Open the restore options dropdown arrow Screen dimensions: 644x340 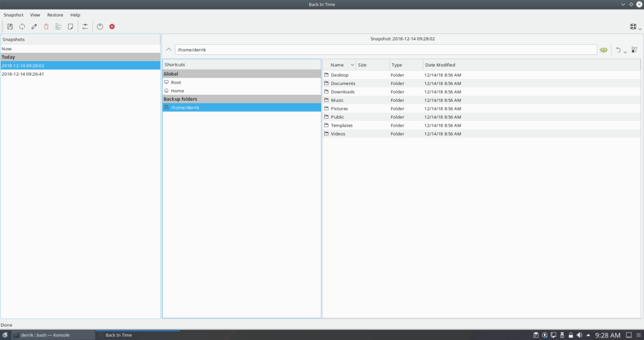point(625,52)
